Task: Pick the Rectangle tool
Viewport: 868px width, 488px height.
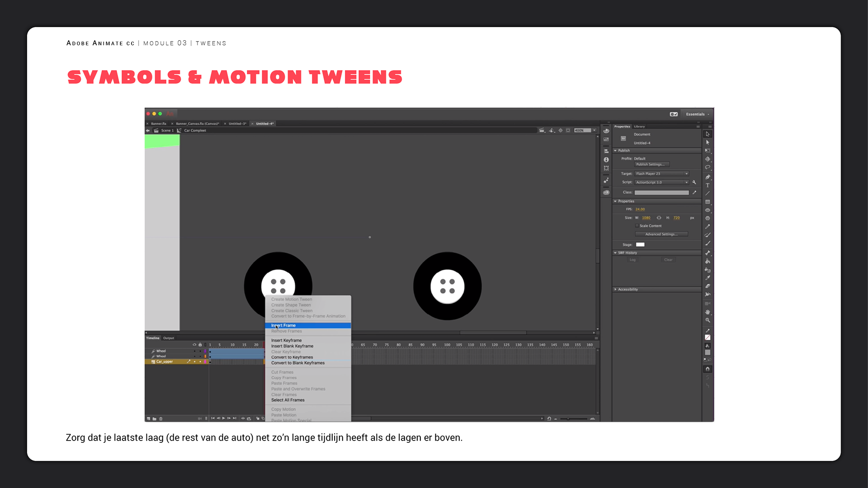Action: tap(708, 202)
